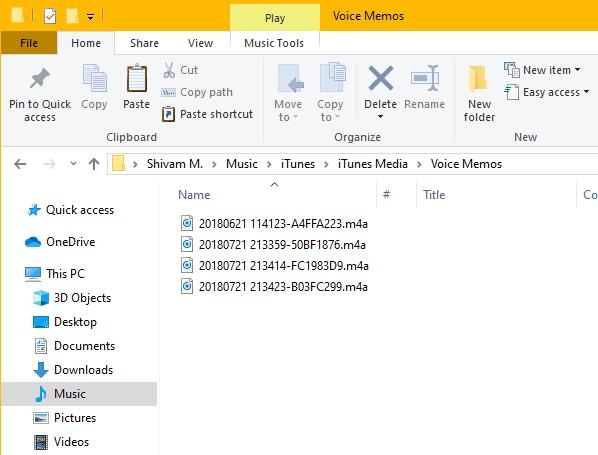Select This PC in navigation pane
The image size is (598, 455).
pyautogui.click(x=66, y=273)
